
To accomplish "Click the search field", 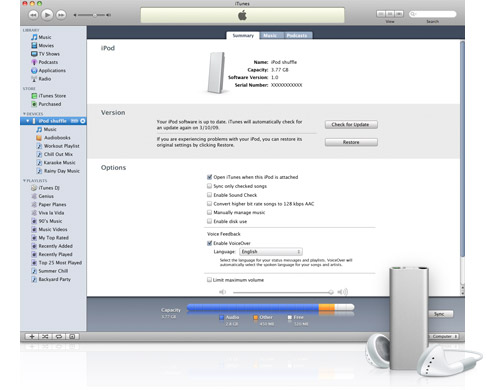I will [x=432, y=14].
